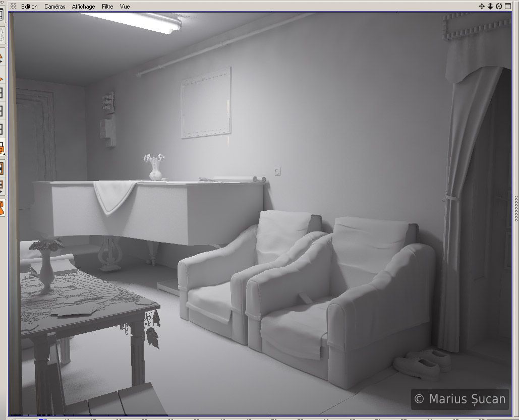This screenshot has width=519, height=420.
Task: Click the circular rotate camera icon
Action: click(x=498, y=6)
